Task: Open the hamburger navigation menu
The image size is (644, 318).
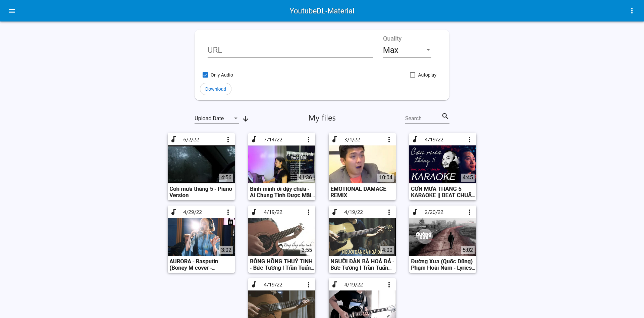Action: click(x=12, y=11)
